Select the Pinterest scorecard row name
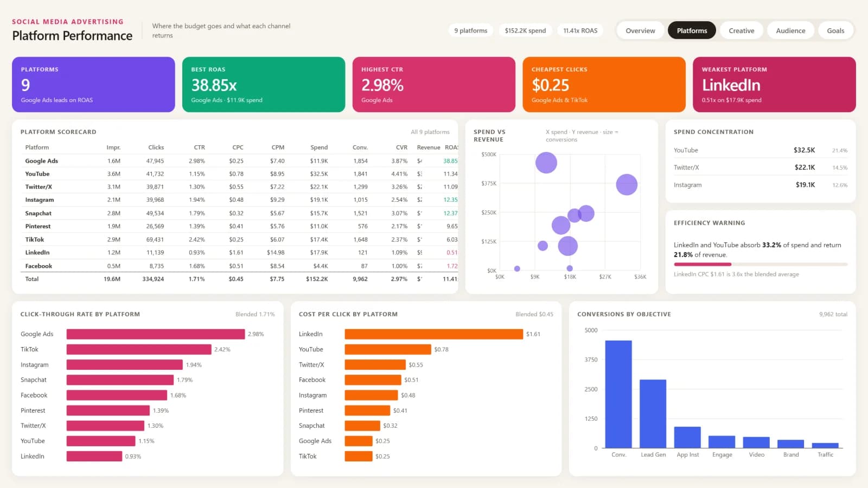 click(38, 227)
